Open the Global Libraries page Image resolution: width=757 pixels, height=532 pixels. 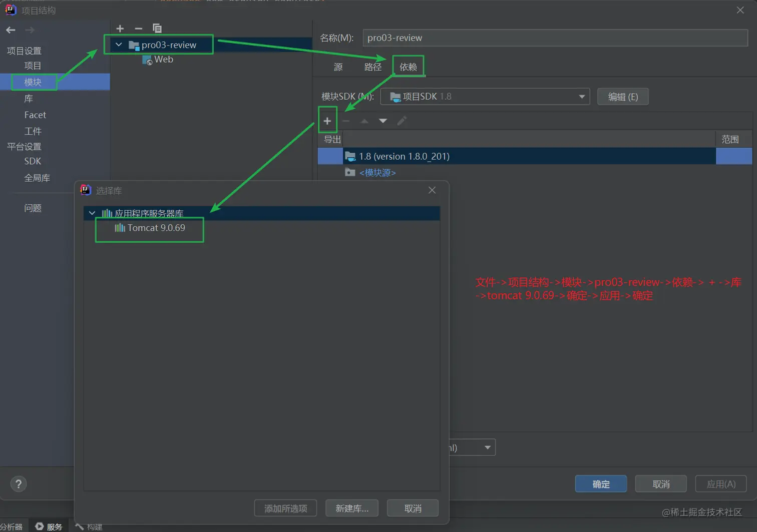[x=37, y=178]
